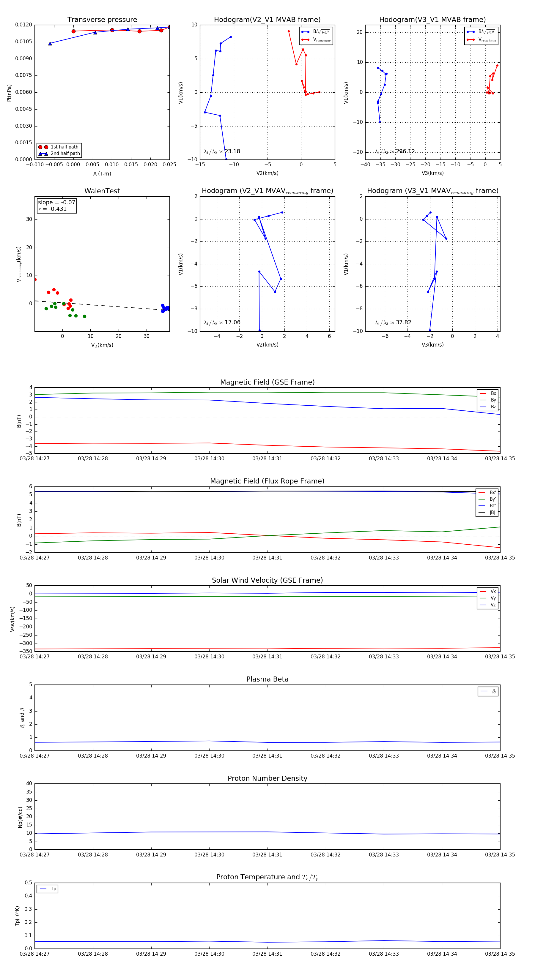The height and width of the screenshot is (980, 535).
Task: Click the 'Pt(nPa)' y-axis label
Action: (x=9, y=92)
